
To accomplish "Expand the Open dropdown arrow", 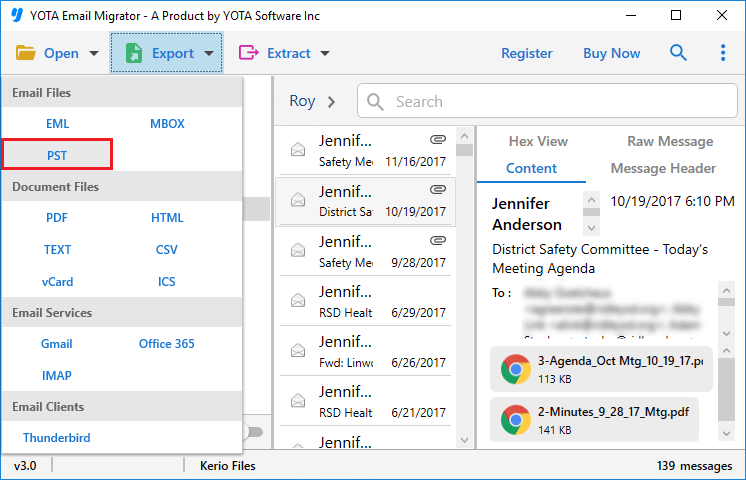I will coord(94,53).
